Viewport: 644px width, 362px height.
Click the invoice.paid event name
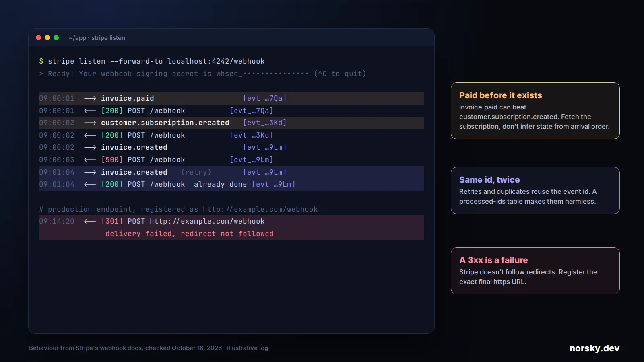pos(128,98)
